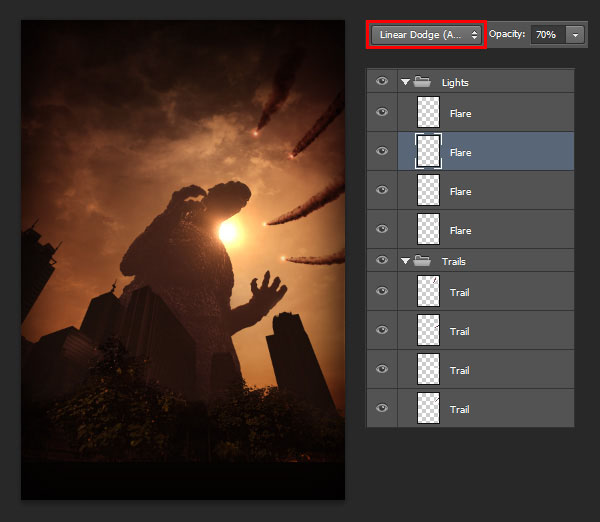The height and width of the screenshot is (522, 600).
Task: Select the second Trail layer name in Trails
Action: click(460, 332)
